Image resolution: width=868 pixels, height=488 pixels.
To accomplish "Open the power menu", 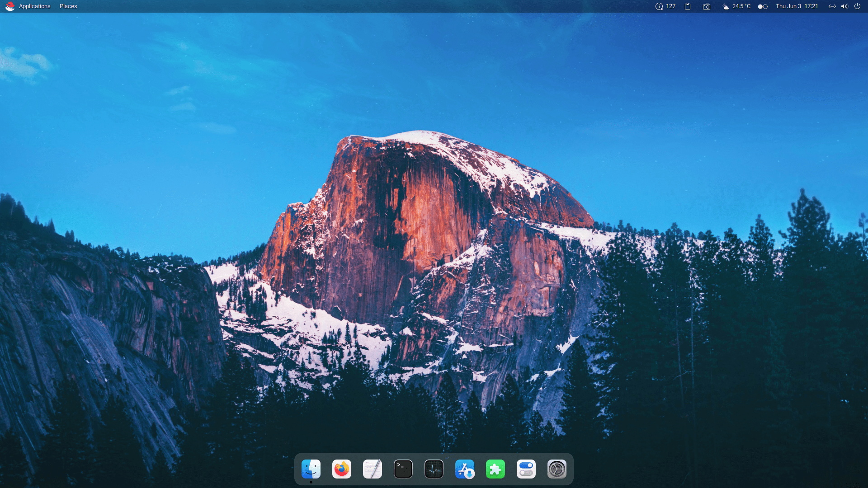I will pos(858,6).
